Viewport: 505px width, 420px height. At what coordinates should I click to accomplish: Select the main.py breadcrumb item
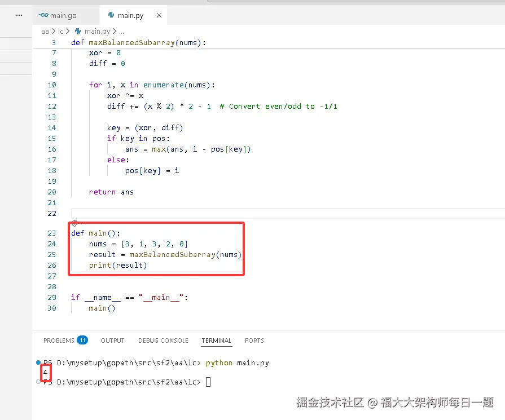pyautogui.click(x=97, y=31)
